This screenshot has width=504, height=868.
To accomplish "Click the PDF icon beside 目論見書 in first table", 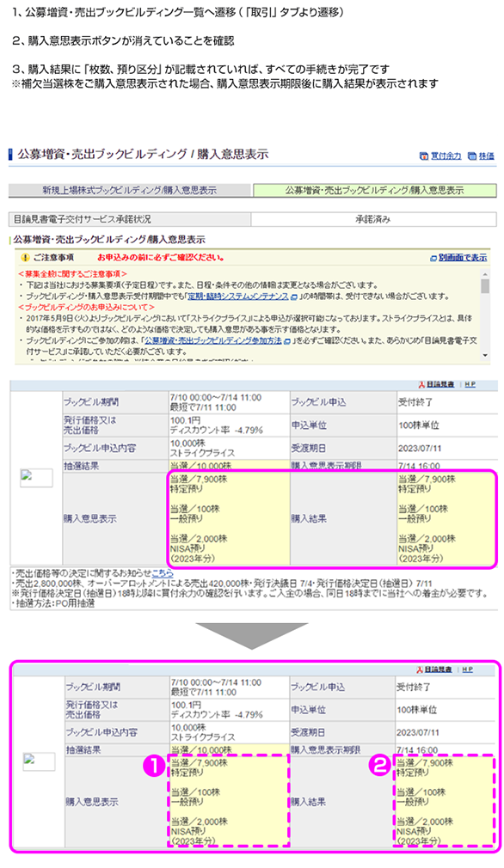I will (x=421, y=384).
